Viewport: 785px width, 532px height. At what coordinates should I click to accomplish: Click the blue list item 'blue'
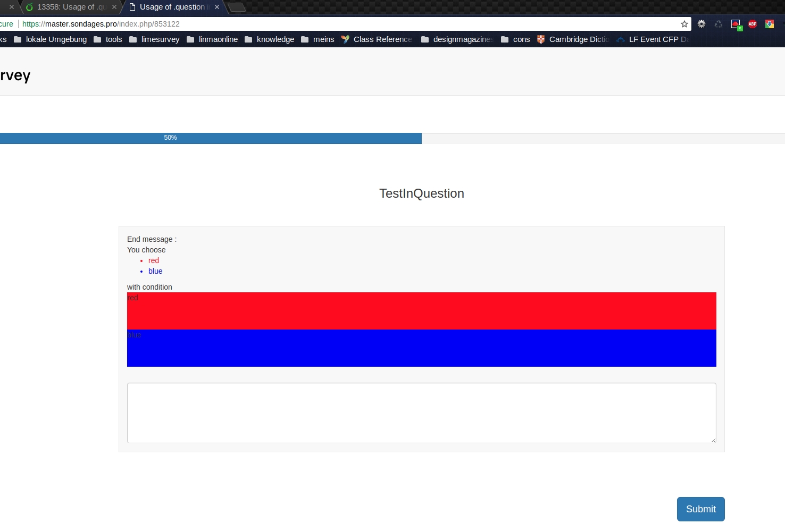point(155,271)
